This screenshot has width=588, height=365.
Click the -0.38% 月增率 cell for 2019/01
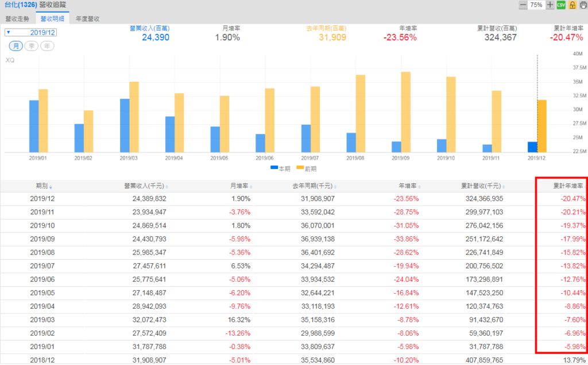point(239,347)
